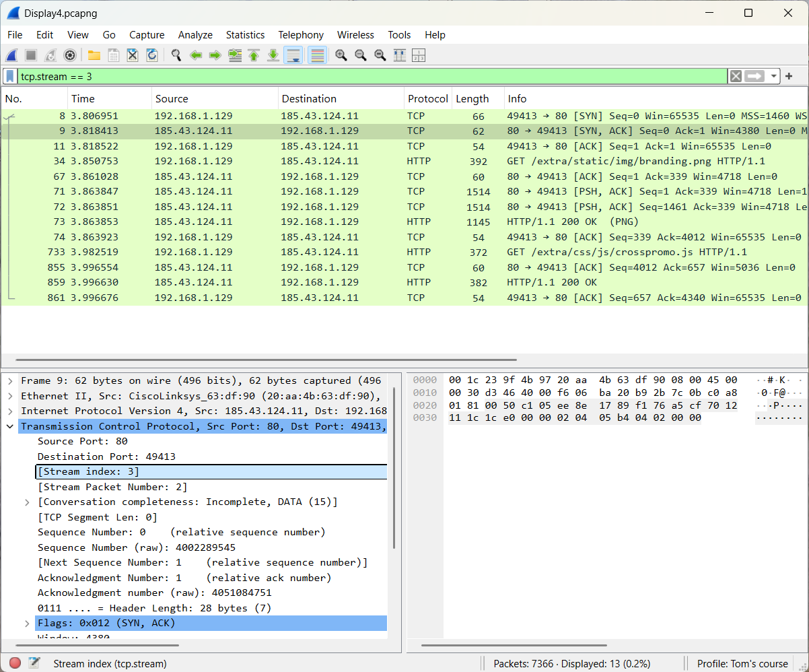Expand the Ethernet II tree node
This screenshot has width=809, height=672.
click(x=10, y=396)
